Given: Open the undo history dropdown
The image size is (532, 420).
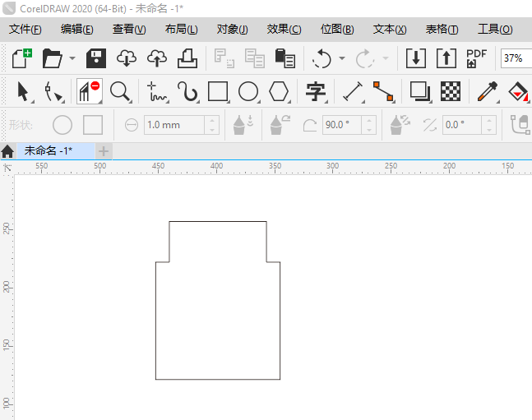Looking at the screenshot, I should pos(342,58).
